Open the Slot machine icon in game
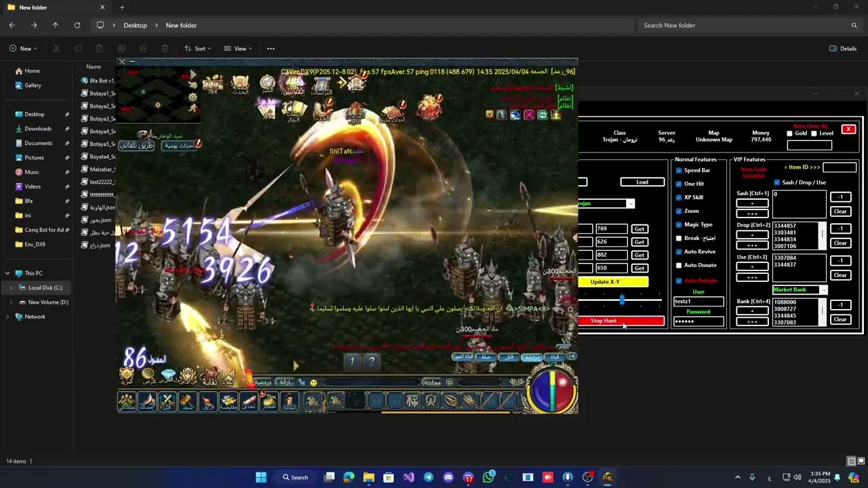This screenshot has height=488, width=868. [213, 84]
